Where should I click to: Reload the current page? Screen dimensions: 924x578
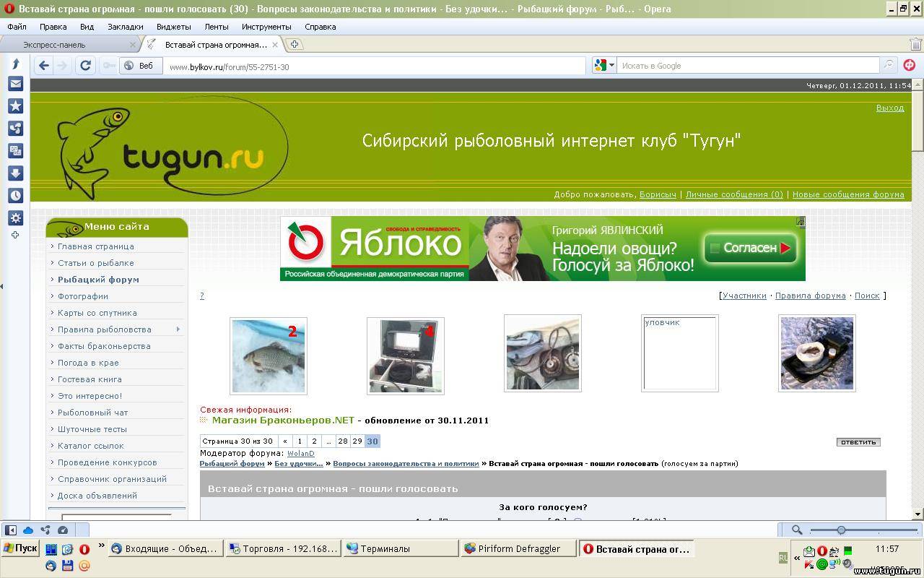(85, 66)
